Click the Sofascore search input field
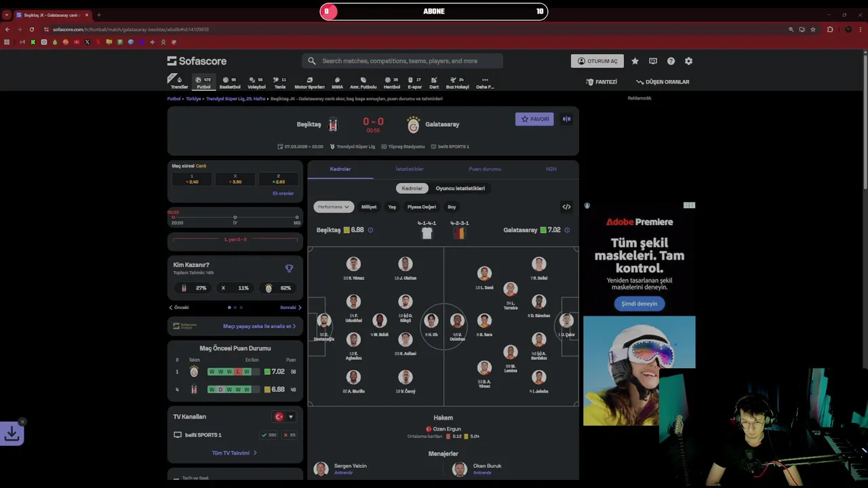 pyautogui.click(x=402, y=61)
